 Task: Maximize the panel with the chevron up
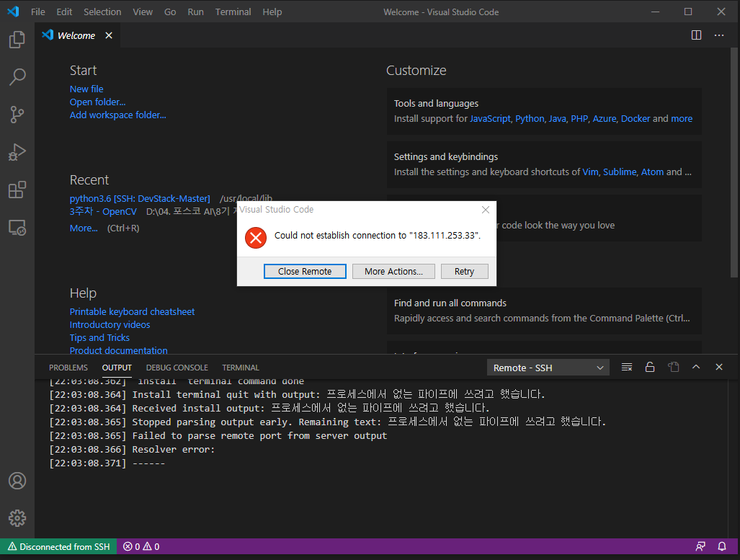[x=696, y=367]
